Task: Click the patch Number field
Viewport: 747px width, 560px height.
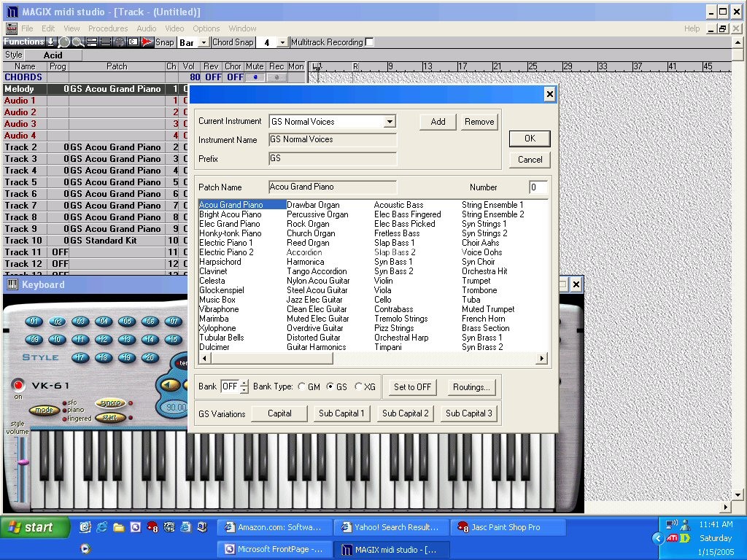Action: coord(538,187)
